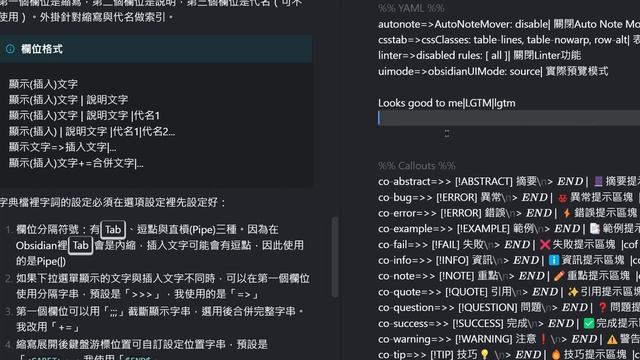This screenshot has height=360, width=640.
Task: Click purple notebook emoji in co-abstract line
Action: [598, 181]
